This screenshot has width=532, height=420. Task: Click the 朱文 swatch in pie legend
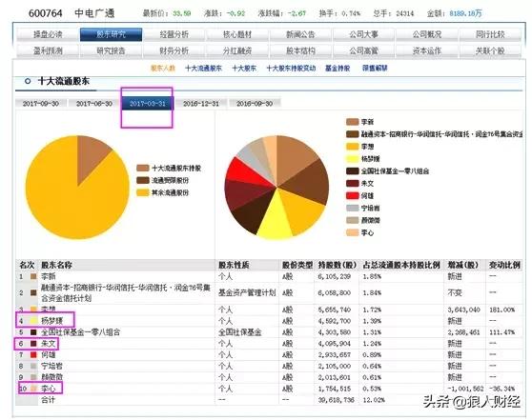tap(353, 184)
